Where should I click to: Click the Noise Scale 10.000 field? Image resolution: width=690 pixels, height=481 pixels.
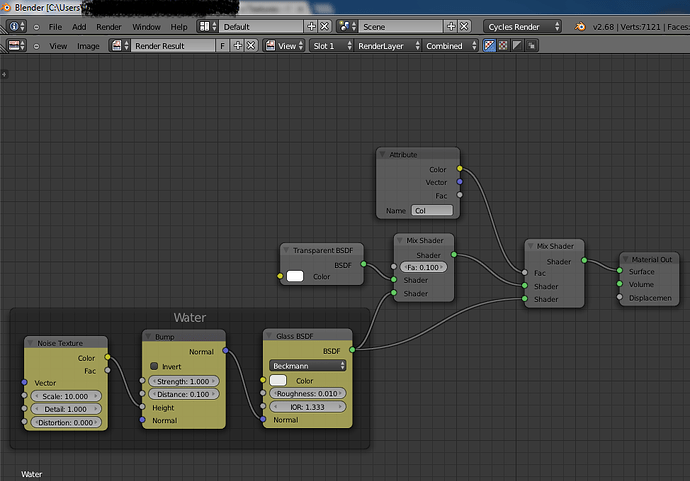pyautogui.click(x=66, y=396)
